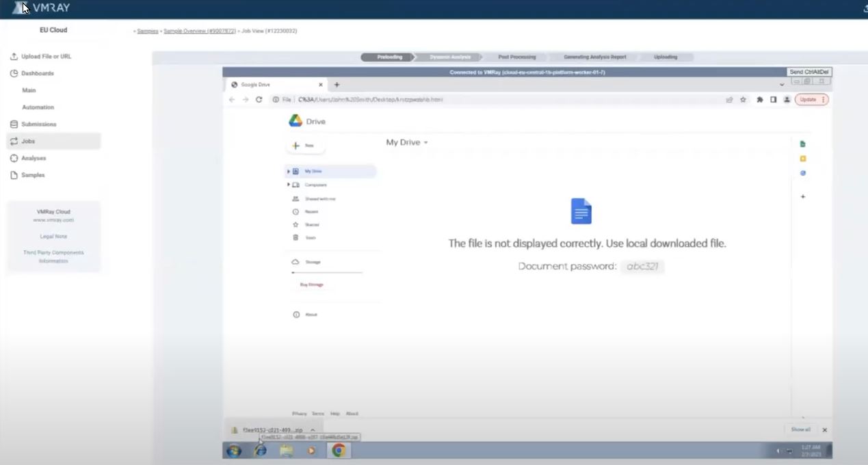Image resolution: width=868 pixels, height=465 pixels.
Task: Open Analyses in the sidebar
Action: (x=34, y=158)
